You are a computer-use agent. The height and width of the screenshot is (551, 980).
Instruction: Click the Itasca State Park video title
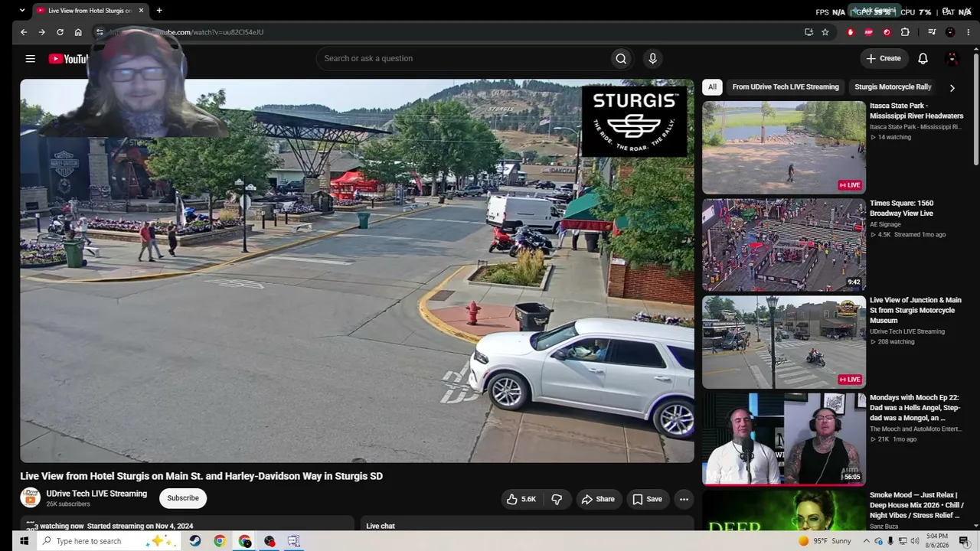[x=916, y=111]
